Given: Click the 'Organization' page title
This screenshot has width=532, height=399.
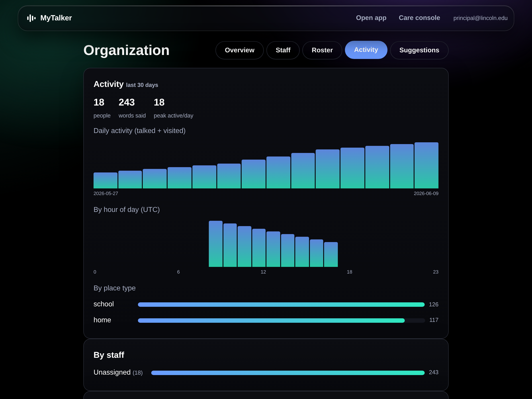Looking at the screenshot, I should [x=127, y=50].
